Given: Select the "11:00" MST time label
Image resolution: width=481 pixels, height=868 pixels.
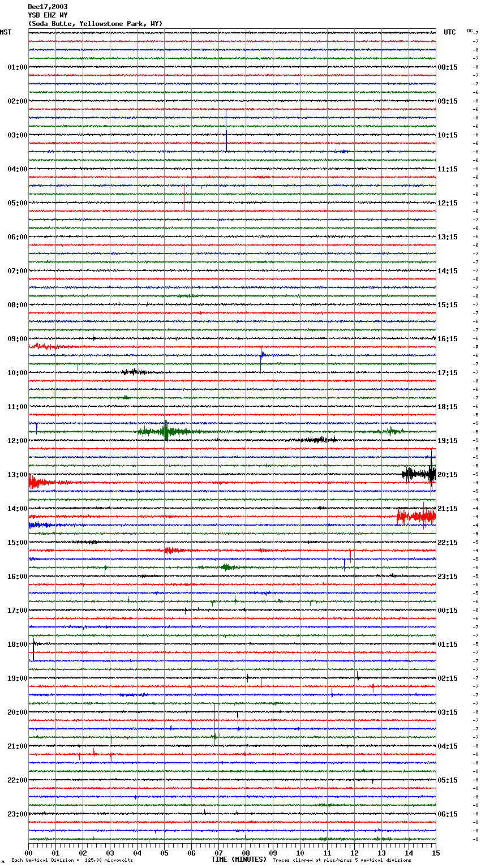Looking at the screenshot, I should coord(18,407).
